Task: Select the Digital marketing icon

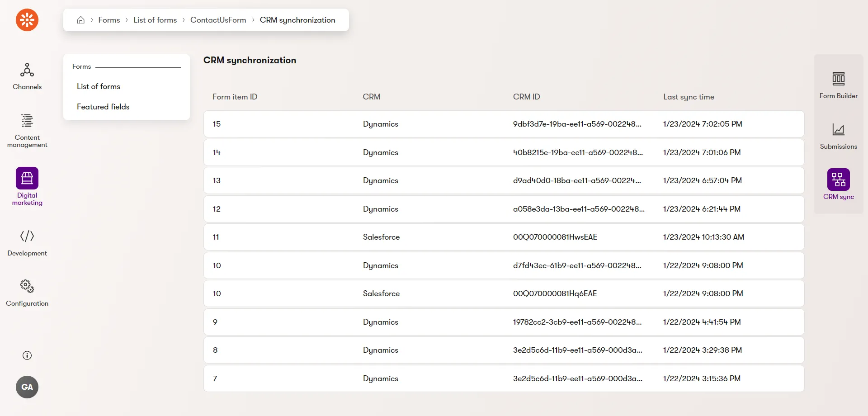Action: 27,178
